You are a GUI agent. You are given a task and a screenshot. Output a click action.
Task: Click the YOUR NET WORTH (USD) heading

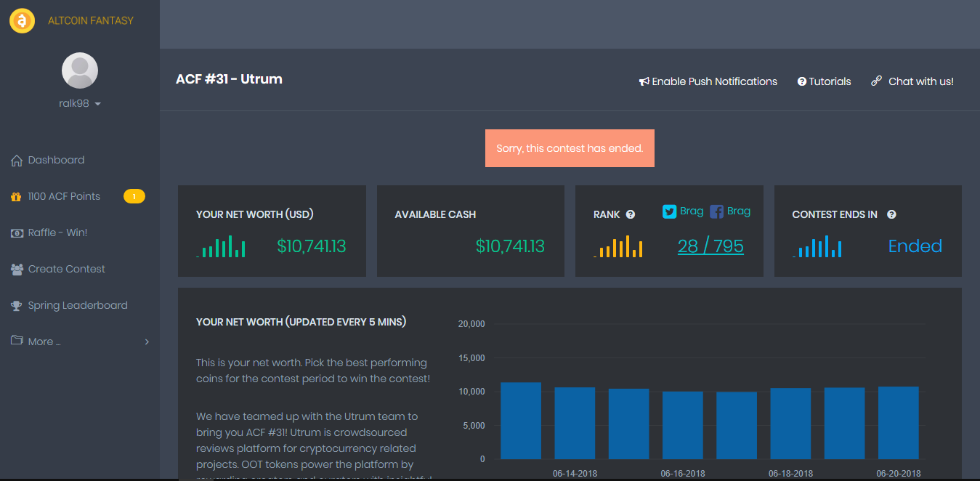[255, 214]
